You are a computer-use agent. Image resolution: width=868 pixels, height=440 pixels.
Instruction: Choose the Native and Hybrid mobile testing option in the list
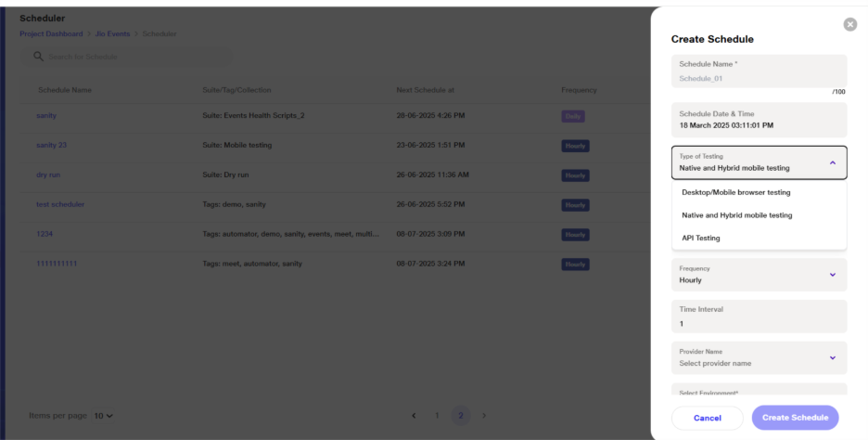click(x=759, y=215)
